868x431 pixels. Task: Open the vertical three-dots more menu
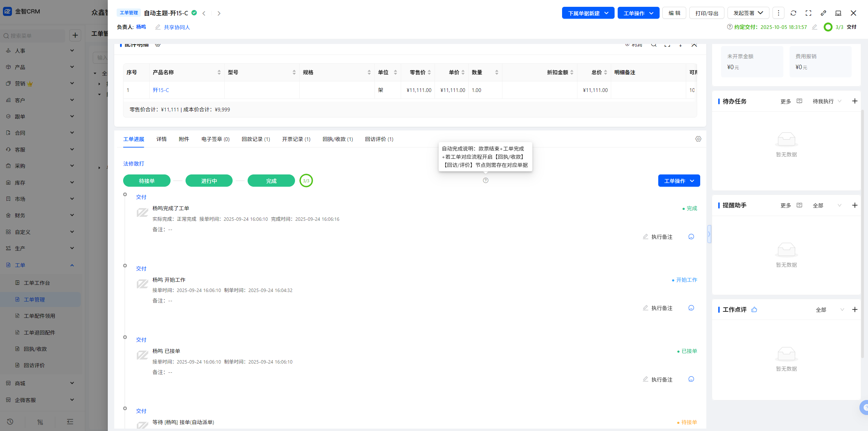point(778,13)
